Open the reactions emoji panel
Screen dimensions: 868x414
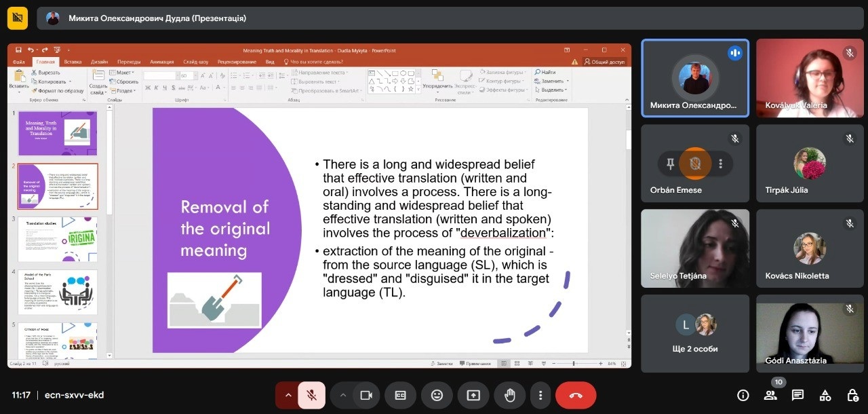pos(437,395)
